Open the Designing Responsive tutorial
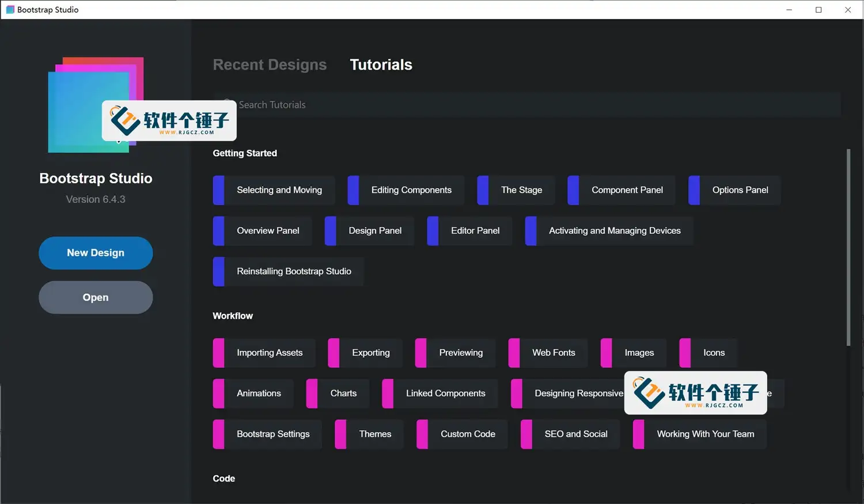Viewport: 864px width, 504px height. coord(567,393)
